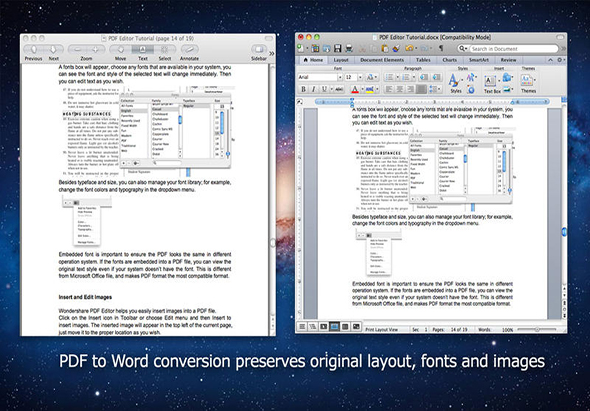Print document using printer icon
The width and height of the screenshot is (590, 411).
tap(349, 48)
